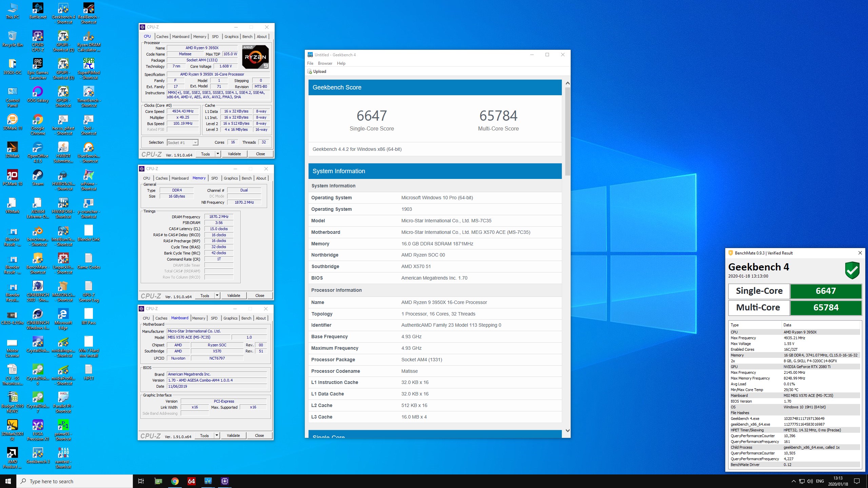Open Ryzen DRAM Calculator icon
Image resolution: width=868 pixels, height=488 pixels.
point(88,41)
